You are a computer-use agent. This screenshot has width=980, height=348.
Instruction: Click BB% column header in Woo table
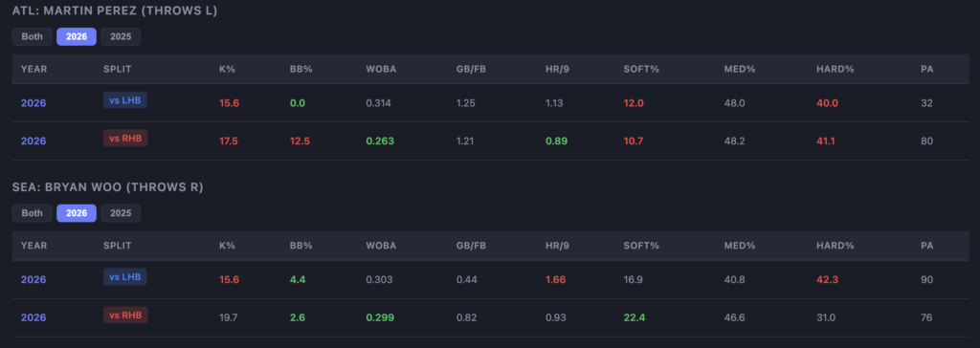click(301, 246)
